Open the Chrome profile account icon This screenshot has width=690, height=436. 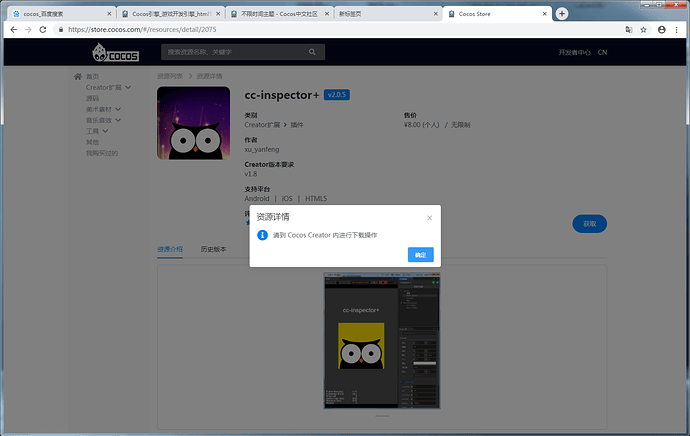click(x=661, y=29)
